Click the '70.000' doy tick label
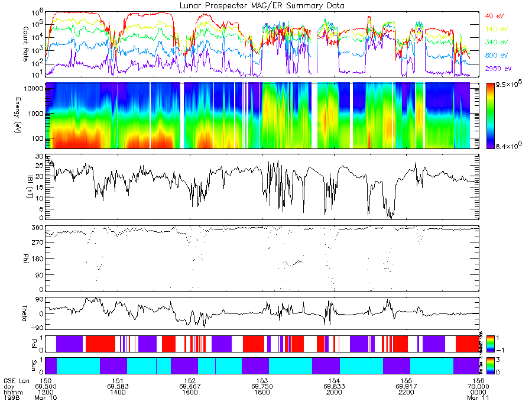Image resolution: width=532 pixels, height=414 pixels. [x=478, y=387]
